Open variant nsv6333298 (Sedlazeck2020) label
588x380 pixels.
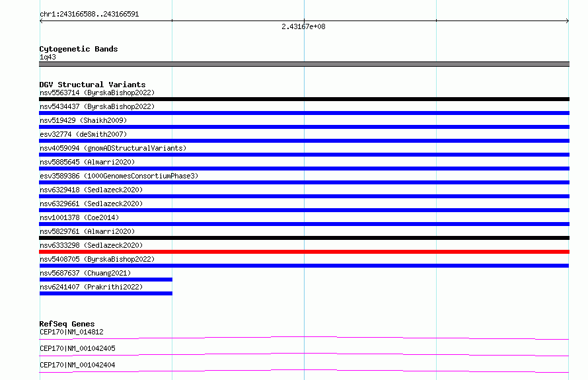tap(91, 245)
